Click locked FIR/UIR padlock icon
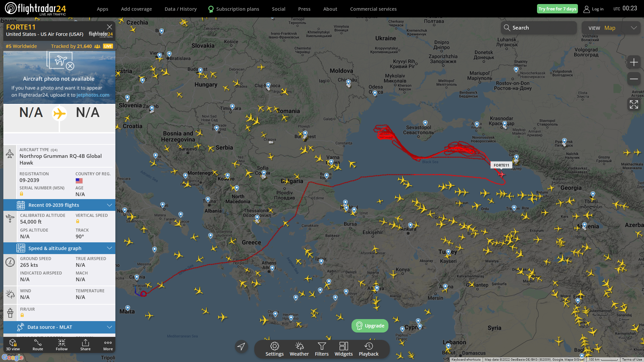The height and width of the screenshot is (362, 644). [x=22, y=315]
